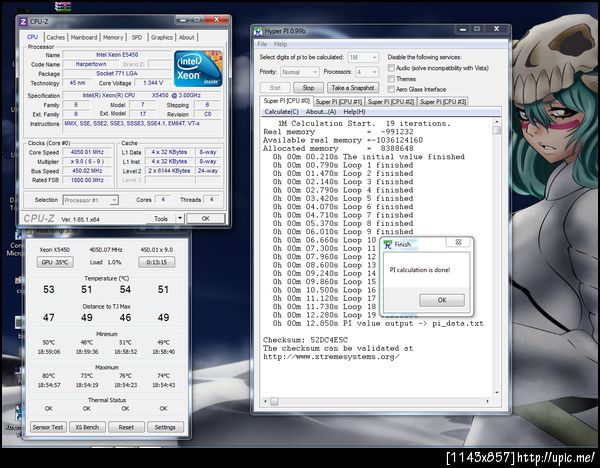Click the 0:13:15 timer button in RealTemp
The width and height of the screenshot is (600, 468).
157,262
